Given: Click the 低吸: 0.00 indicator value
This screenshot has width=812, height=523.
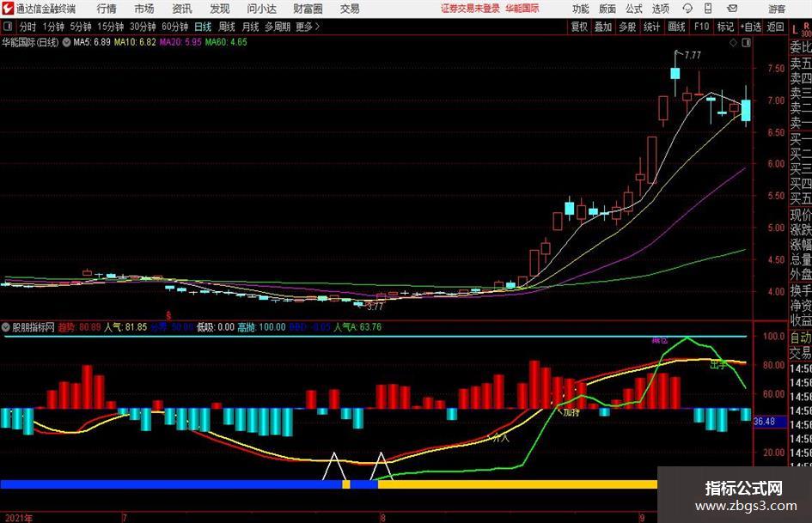Looking at the screenshot, I should (x=216, y=327).
